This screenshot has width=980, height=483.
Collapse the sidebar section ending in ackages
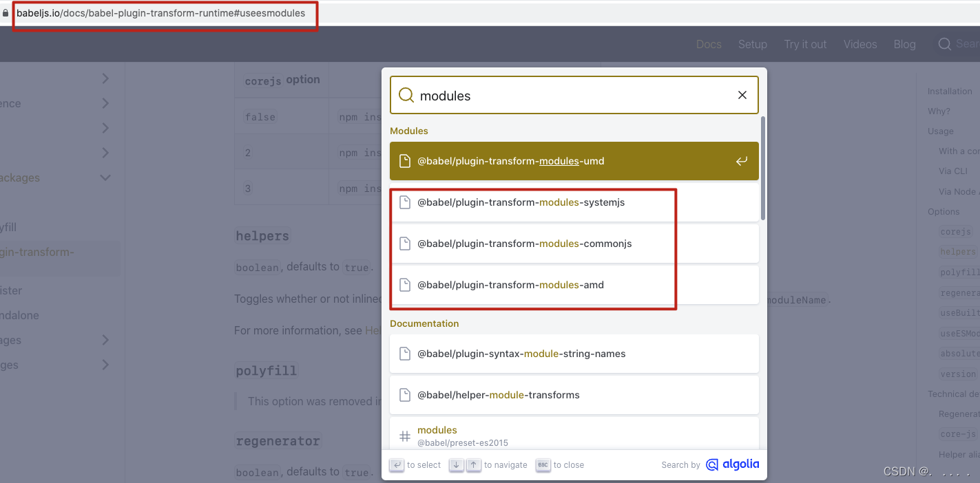coord(105,178)
